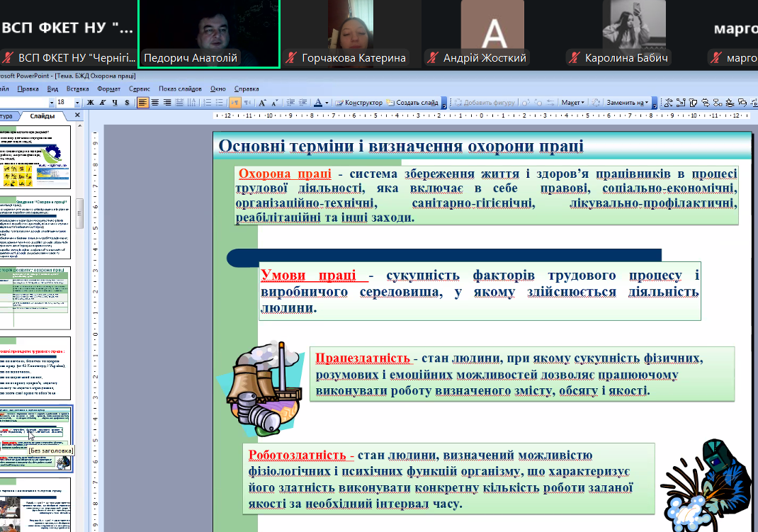Expand font color dropdown arrow
This screenshot has height=532, width=758.
326,103
